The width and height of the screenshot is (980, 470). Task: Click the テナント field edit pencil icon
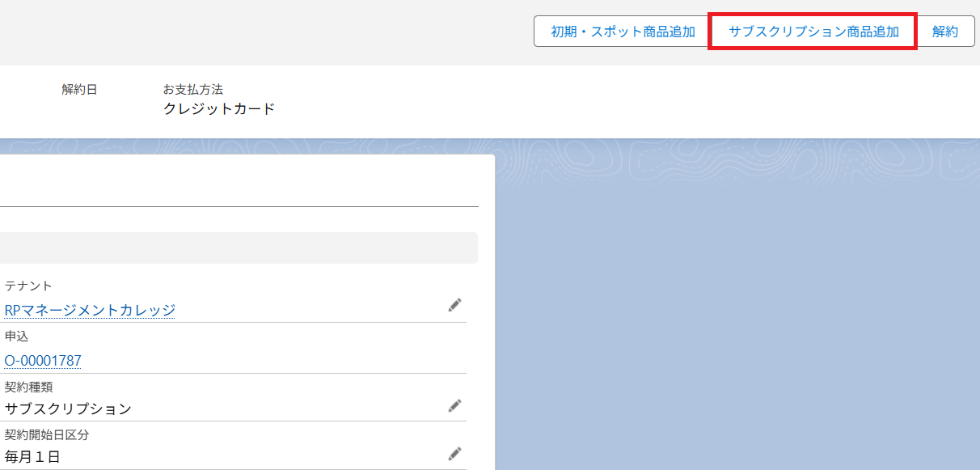click(454, 305)
